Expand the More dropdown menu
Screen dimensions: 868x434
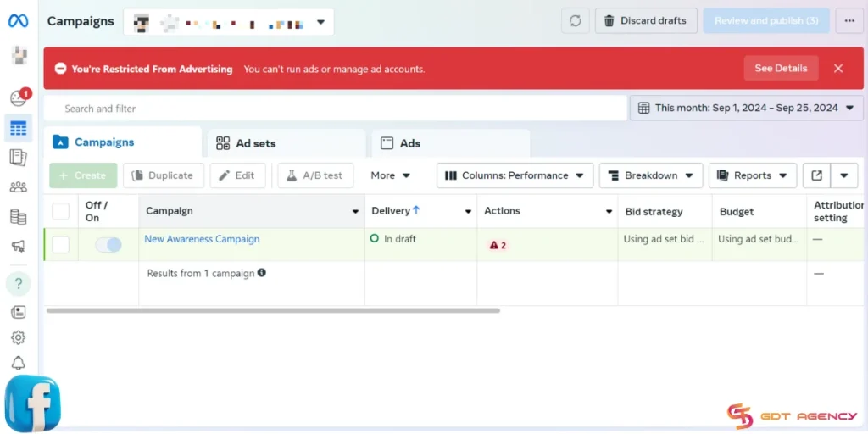390,175
